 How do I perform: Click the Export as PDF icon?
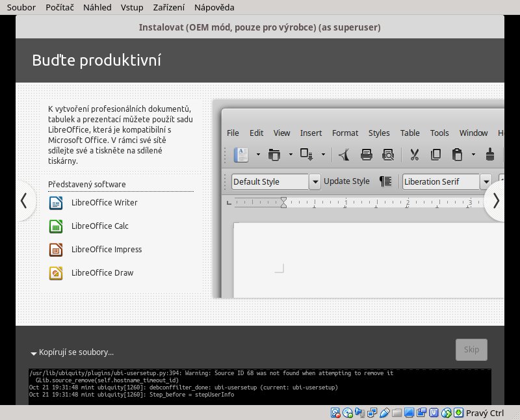click(x=344, y=155)
